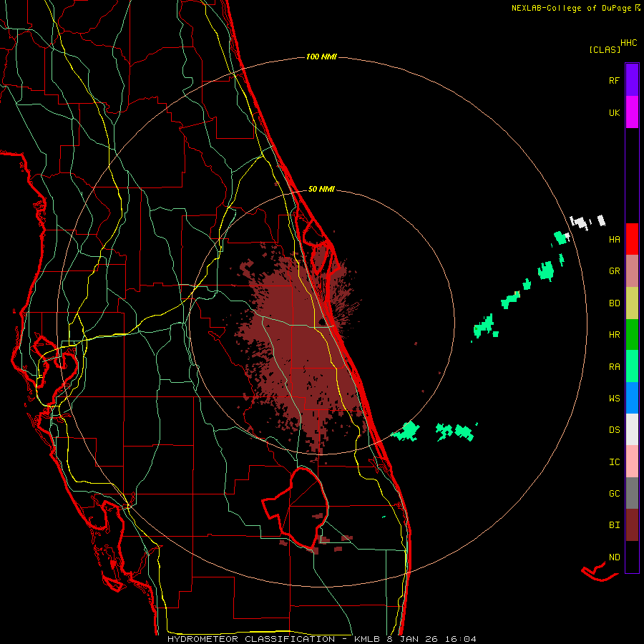Viewport: 644px width, 644px height.
Task: Click the HHC product label
Action: tap(628, 43)
